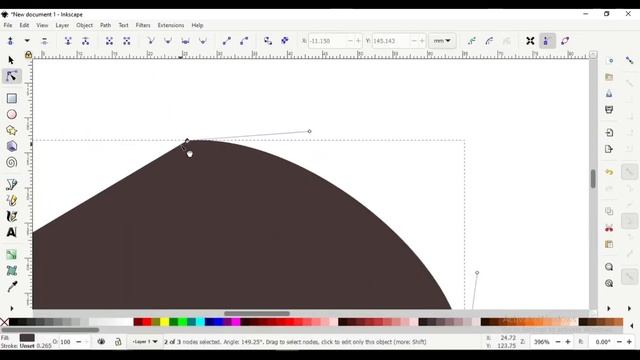Open the Layer menu
The image size is (640, 360).
62,25
